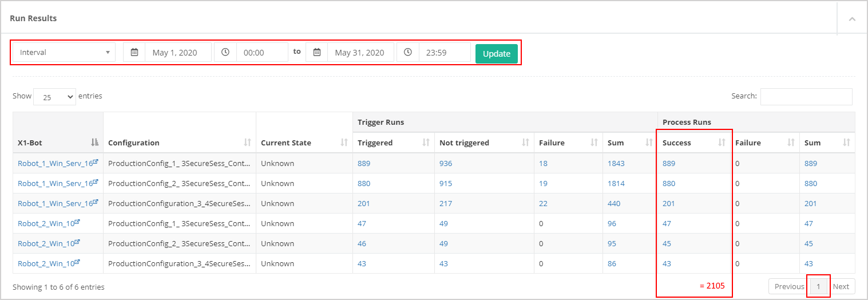Image resolution: width=868 pixels, height=300 pixels.
Task: Click trigger Failure value 22
Action: point(544,203)
